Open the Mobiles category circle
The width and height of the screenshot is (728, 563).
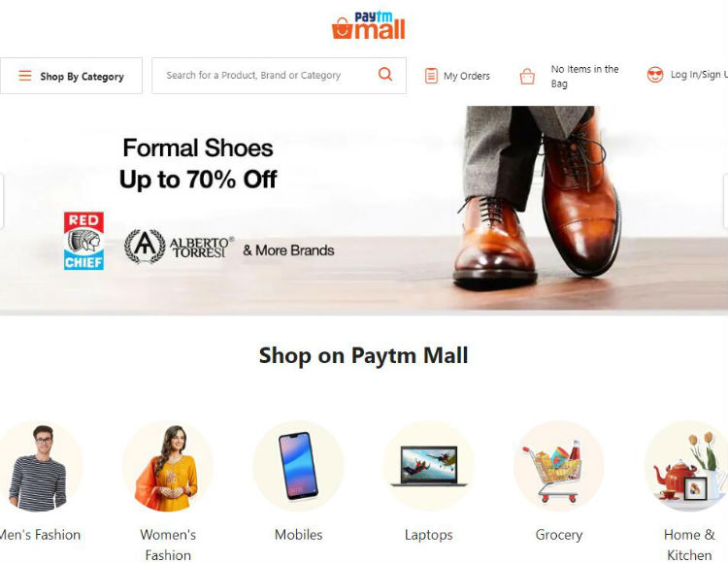point(298,466)
